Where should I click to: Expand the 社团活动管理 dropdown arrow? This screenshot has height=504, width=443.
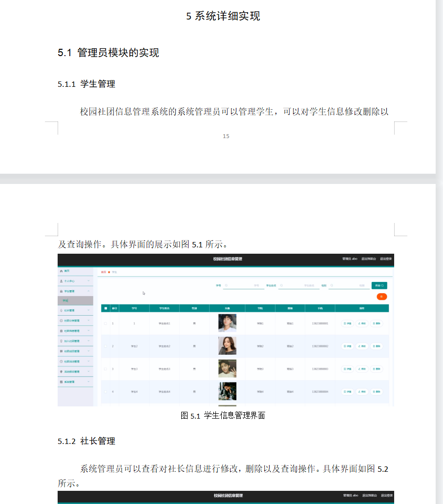coord(88,362)
